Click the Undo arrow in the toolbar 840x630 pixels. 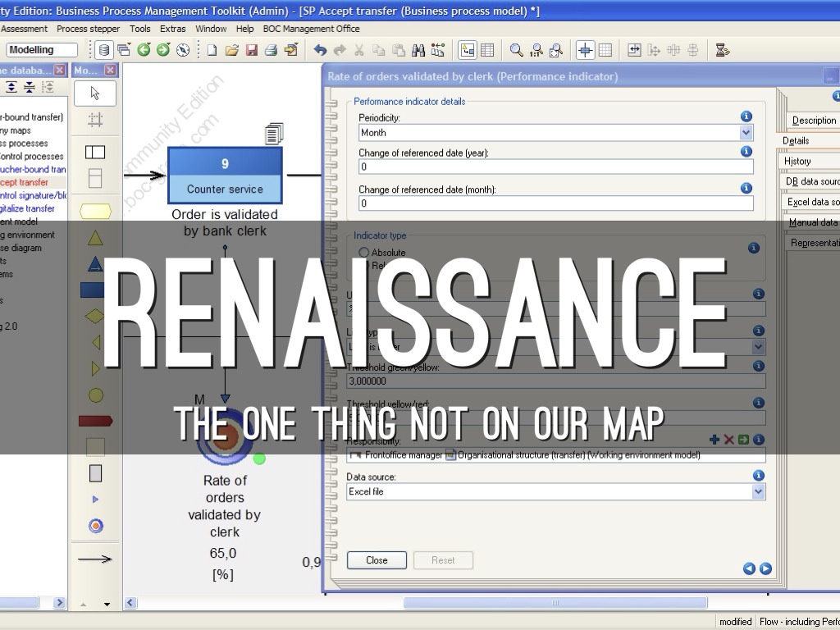click(321, 50)
